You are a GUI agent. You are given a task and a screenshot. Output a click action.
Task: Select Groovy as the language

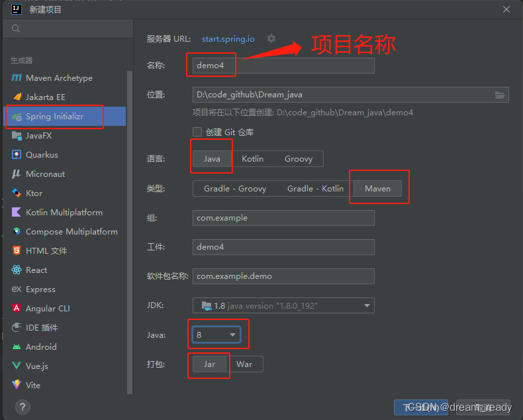pyautogui.click(x=299, y=159)
